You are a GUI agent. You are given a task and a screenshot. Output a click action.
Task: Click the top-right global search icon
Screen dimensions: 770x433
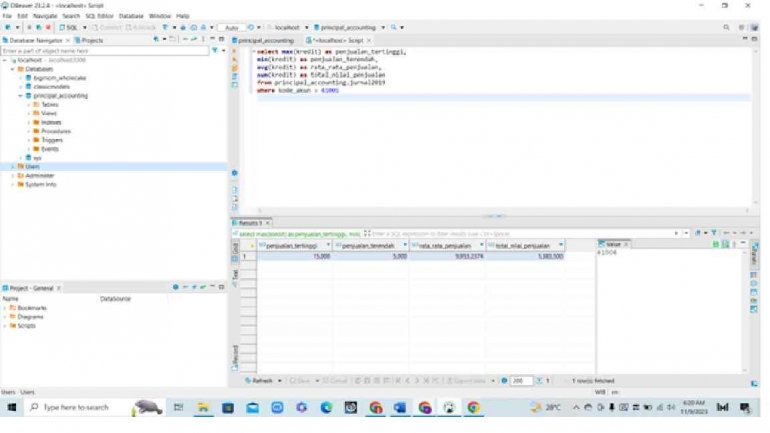(726, 27)
